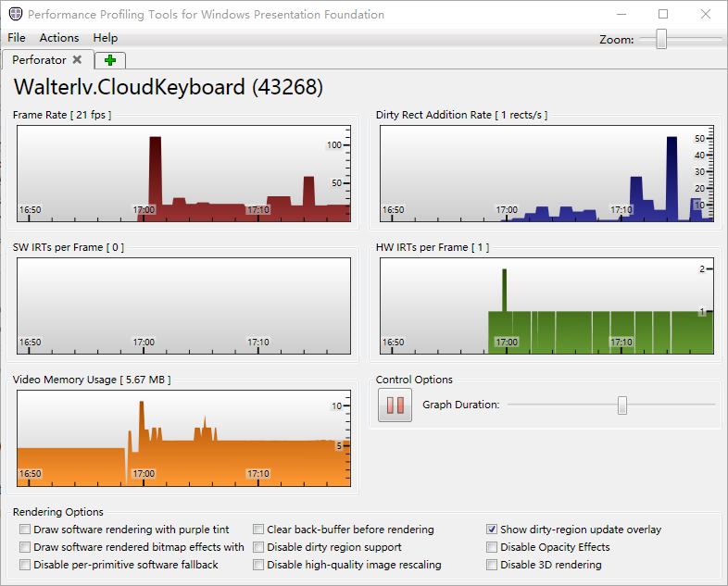The width and height of the screenshot is (728, 586).
Task: Uncheck Show dirty-region update overlay
Action: tap(493, 530)
